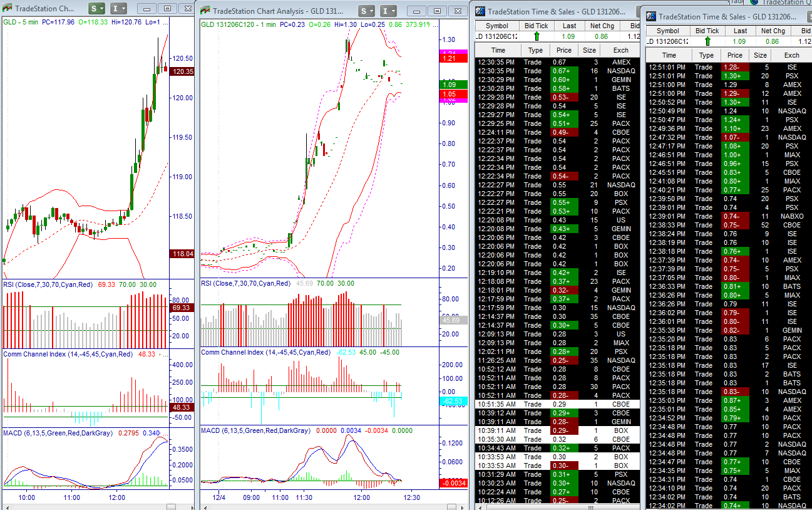Viewport: 812px width, 510px height.
Task: Click the 118.04 price marker on 5 min chart
Action: point(182,254)
